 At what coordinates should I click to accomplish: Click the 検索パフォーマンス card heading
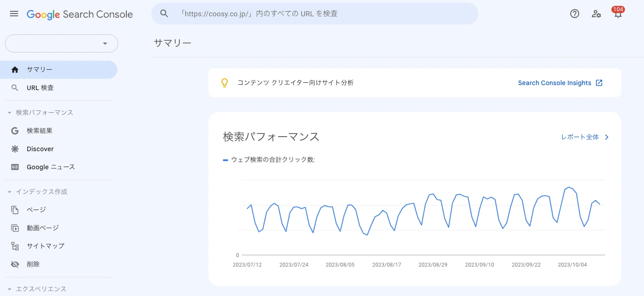(x=271, y=137)
